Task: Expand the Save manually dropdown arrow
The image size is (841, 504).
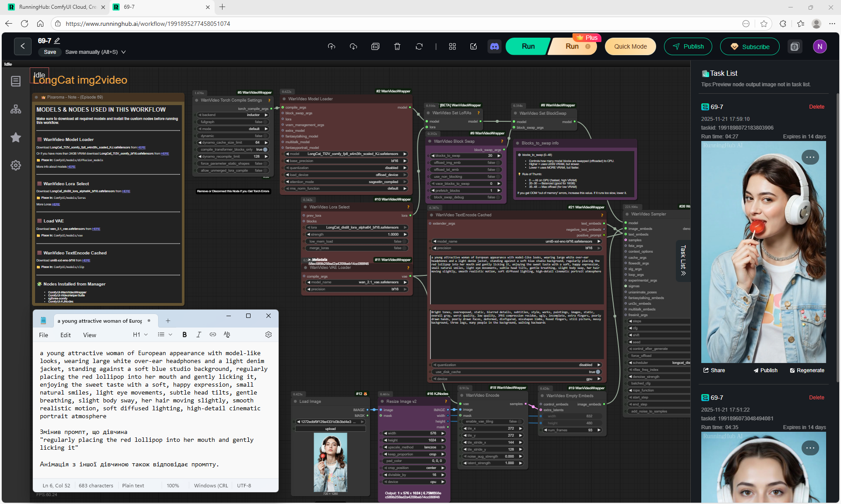Action: pyautogui.click(x=124, y=52)
